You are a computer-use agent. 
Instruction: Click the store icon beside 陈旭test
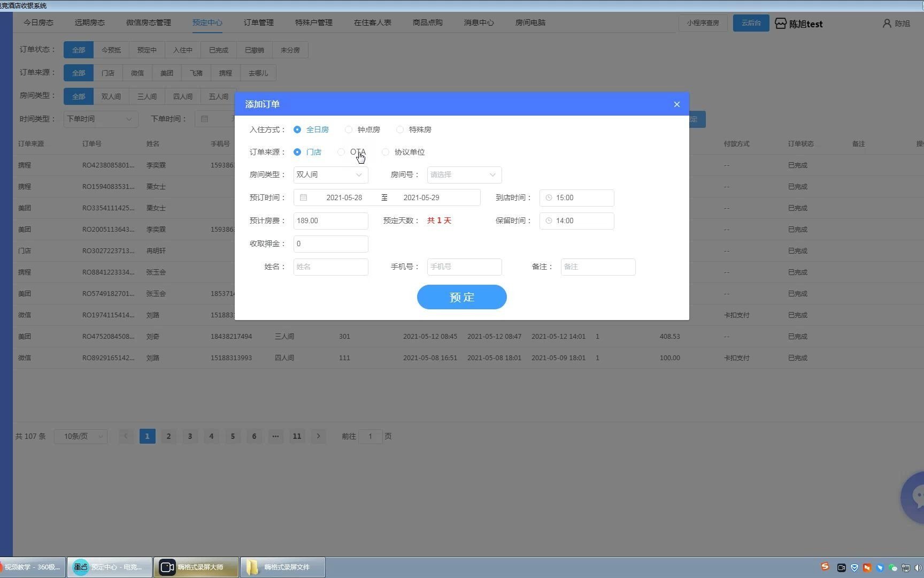tap(781, 24)
